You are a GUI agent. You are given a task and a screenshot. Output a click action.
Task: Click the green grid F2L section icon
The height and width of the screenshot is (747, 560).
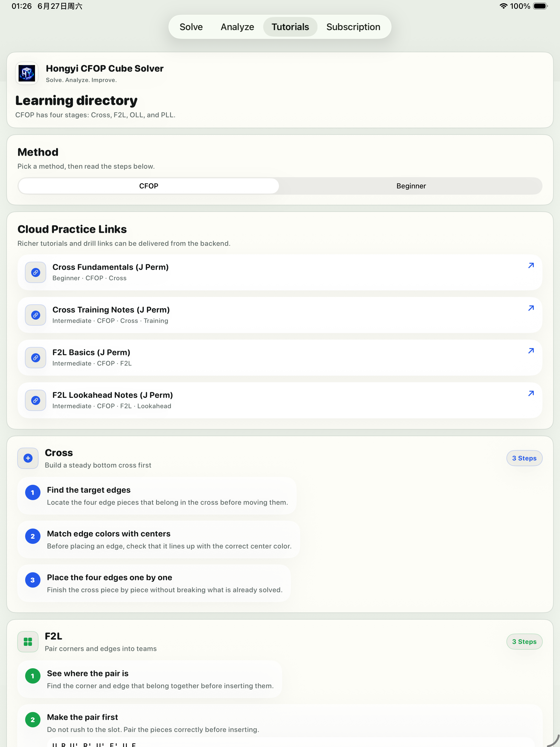(28, 642)
